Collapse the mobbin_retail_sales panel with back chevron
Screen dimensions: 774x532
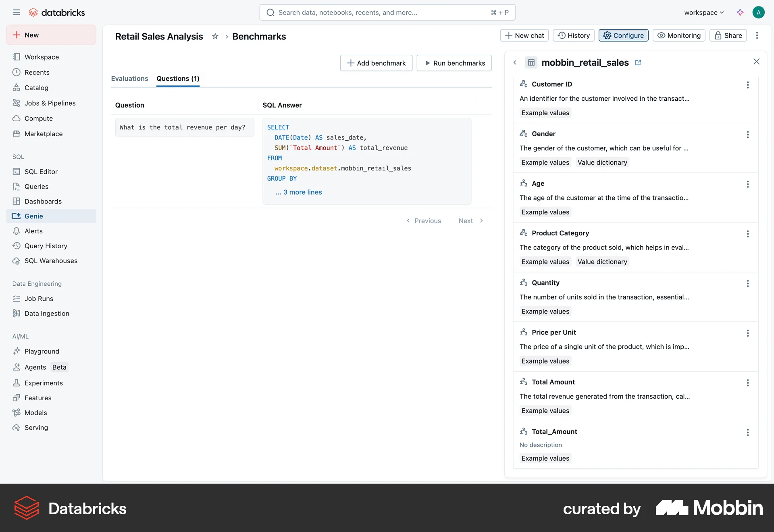(515, 62)
